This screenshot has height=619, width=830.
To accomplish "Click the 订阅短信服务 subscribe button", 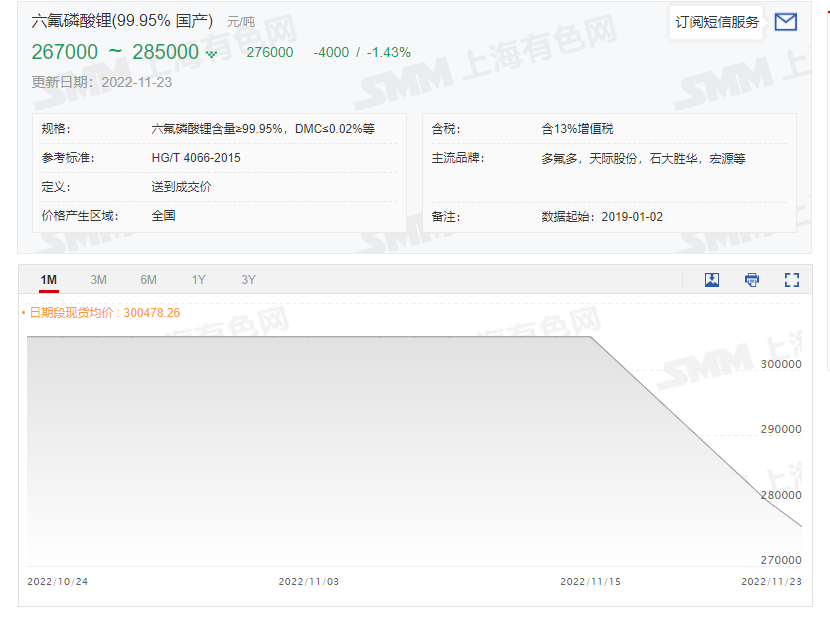I will tap(716, 21).
